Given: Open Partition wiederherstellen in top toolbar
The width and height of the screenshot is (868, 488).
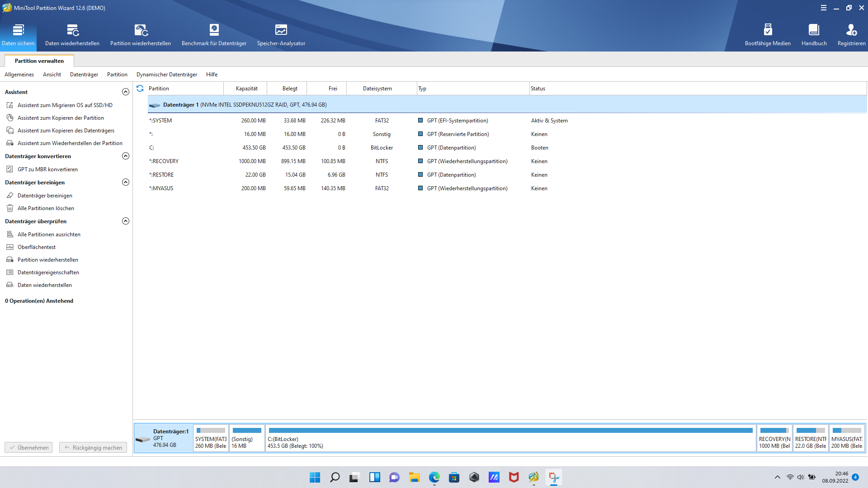Looking at the screenshot, I should coord(141,35).
